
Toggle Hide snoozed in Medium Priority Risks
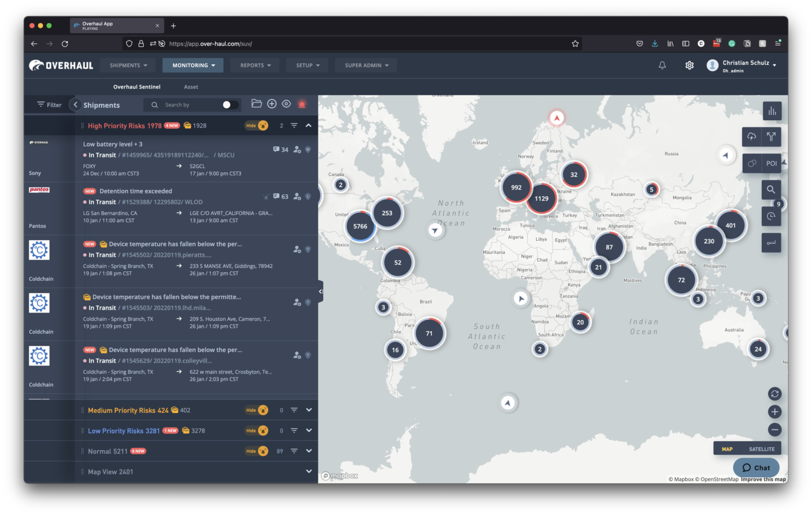point(257,410)
